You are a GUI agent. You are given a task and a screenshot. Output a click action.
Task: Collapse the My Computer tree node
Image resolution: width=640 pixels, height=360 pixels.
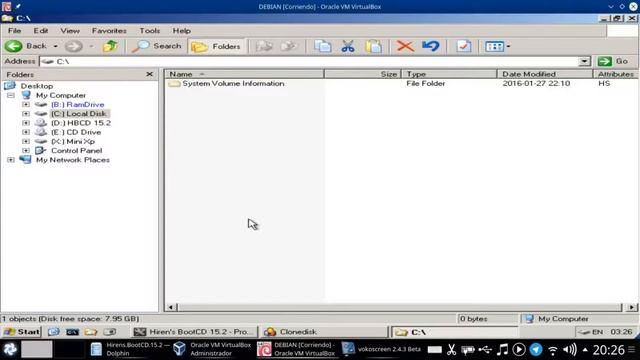11,96
